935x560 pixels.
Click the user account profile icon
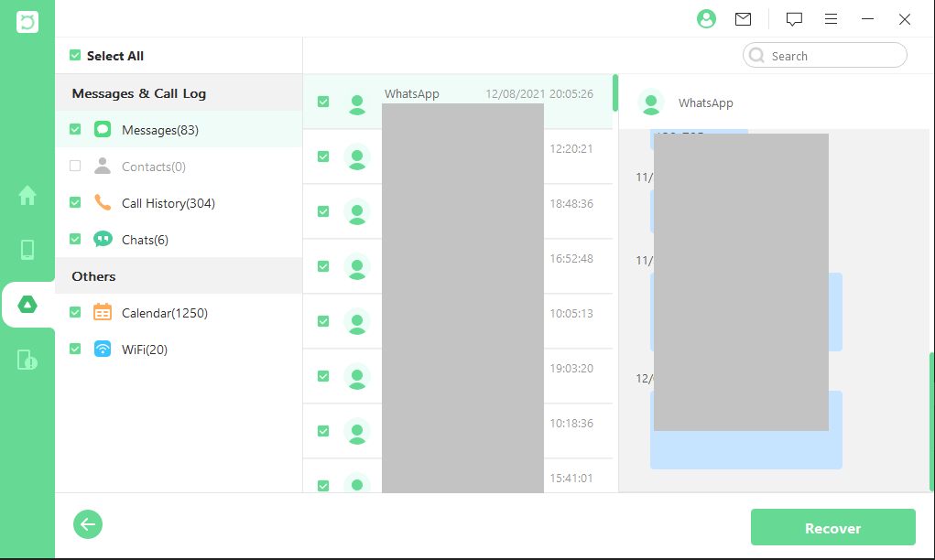click(x=705, y=19)
